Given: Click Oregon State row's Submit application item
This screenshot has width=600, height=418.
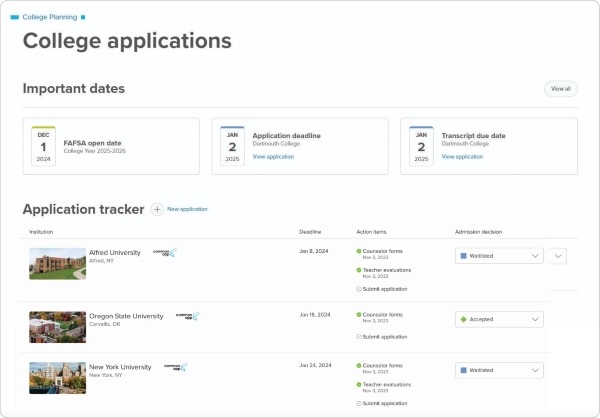Looking at the screenshot, I should point(385,337).
